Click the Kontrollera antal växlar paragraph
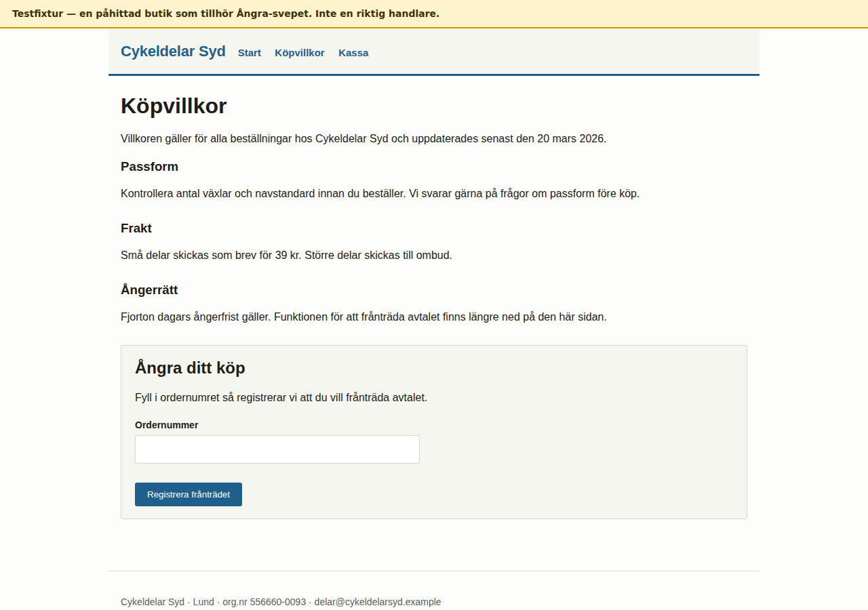The image size is (868, 610). 380,194
